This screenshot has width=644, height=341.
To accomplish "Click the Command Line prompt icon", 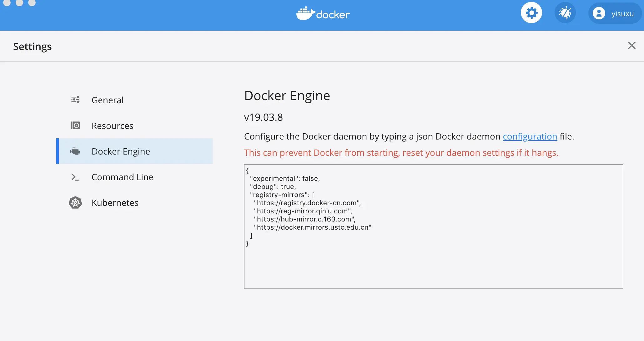I will 75,177.
